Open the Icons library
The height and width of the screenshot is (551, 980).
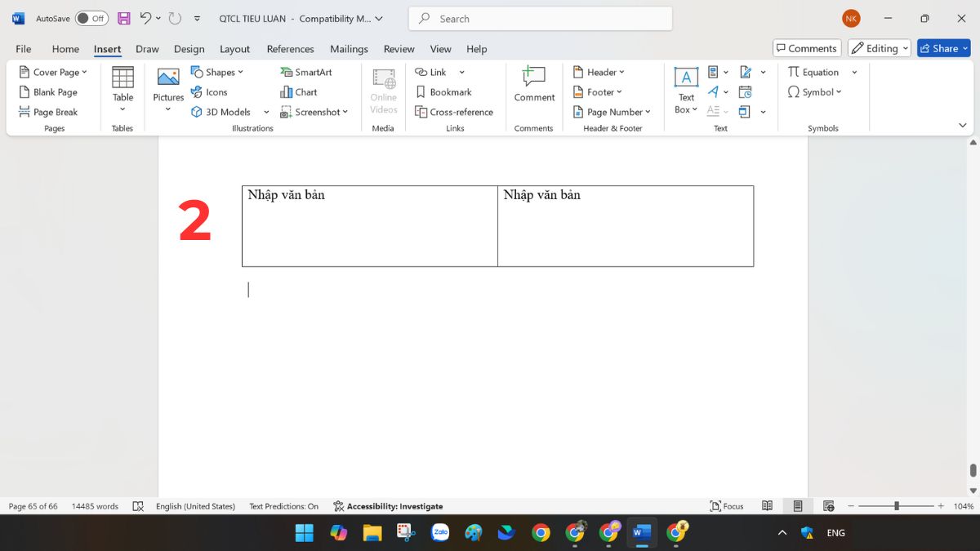tap(209, 92)
